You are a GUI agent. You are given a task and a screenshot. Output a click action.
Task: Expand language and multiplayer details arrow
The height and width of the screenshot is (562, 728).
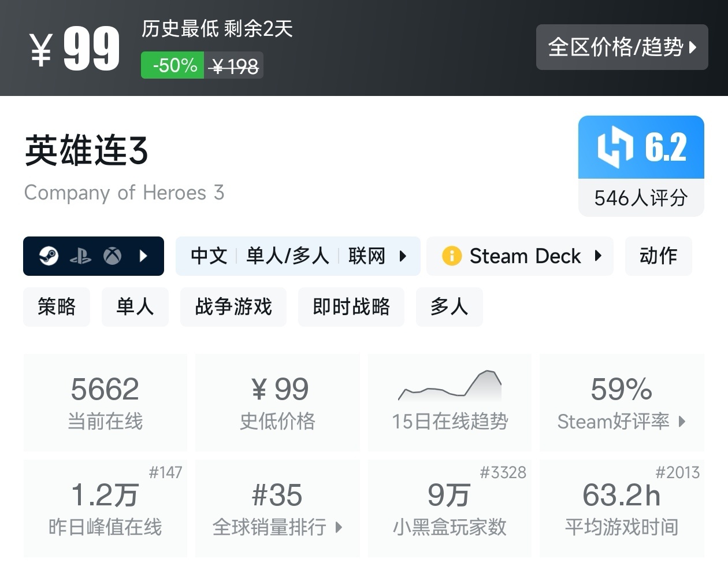click(x=403, y=256)
